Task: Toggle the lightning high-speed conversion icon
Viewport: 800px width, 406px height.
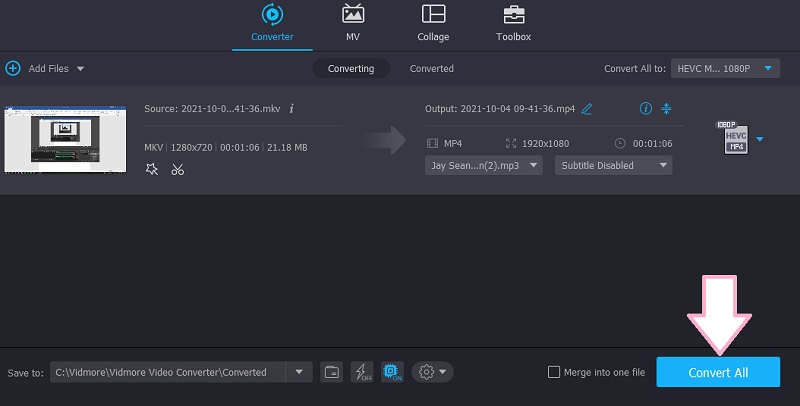Action: [362, 372]
